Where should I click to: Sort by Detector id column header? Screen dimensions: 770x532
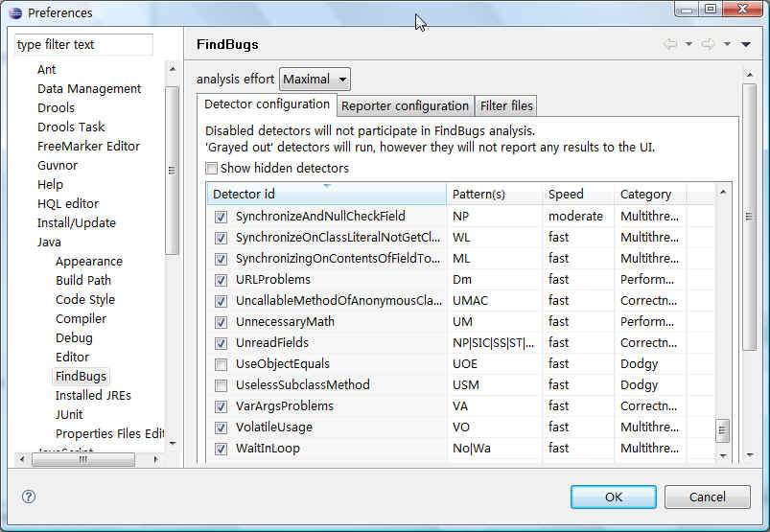[x=327, y=195]
